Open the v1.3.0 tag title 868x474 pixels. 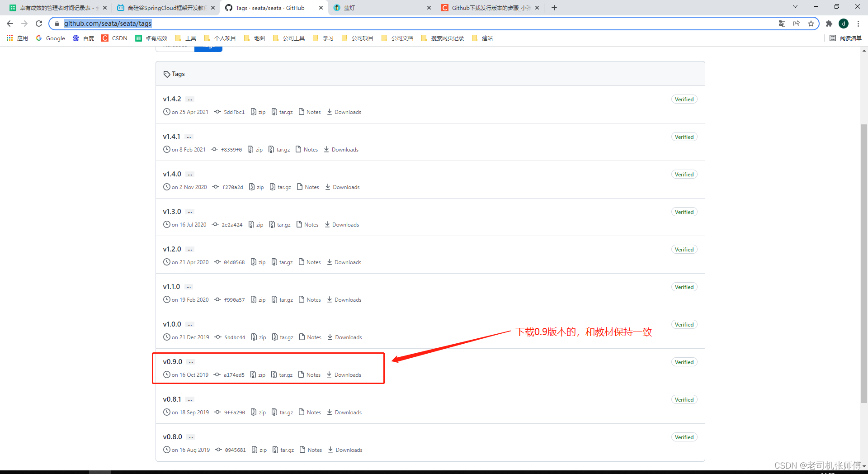tap(172, 211)
